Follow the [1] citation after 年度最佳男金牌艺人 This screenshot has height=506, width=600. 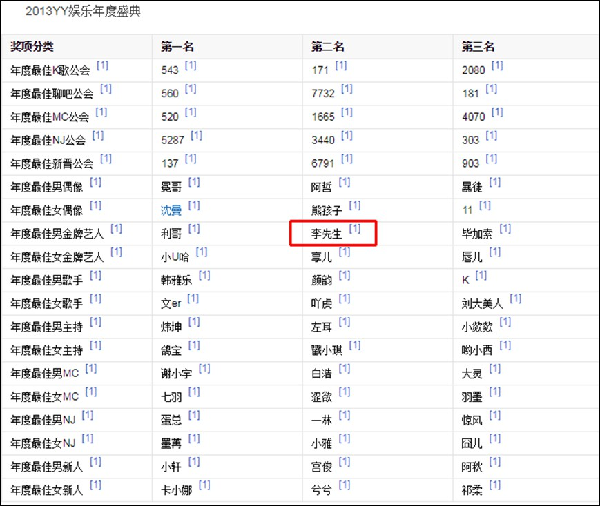[116, 229]
